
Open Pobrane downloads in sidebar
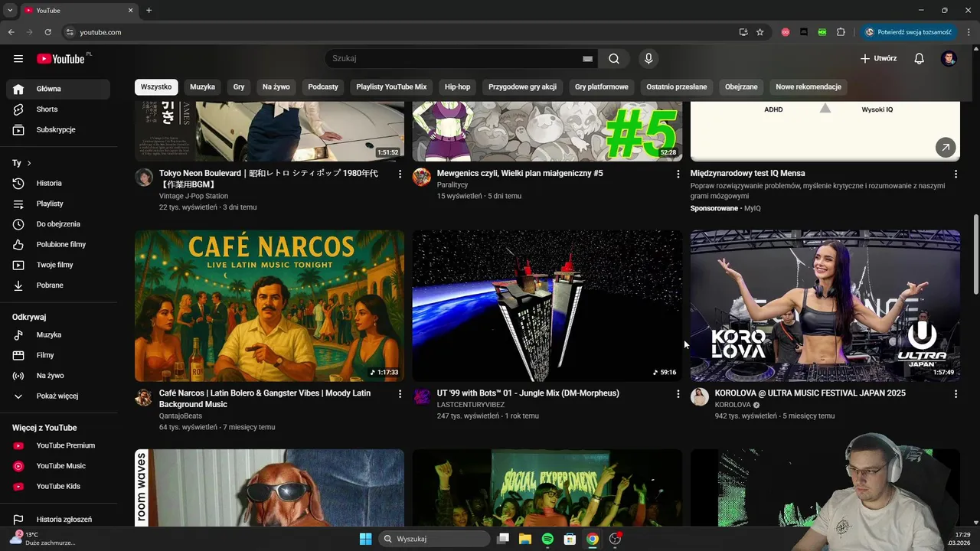(58, 285)
